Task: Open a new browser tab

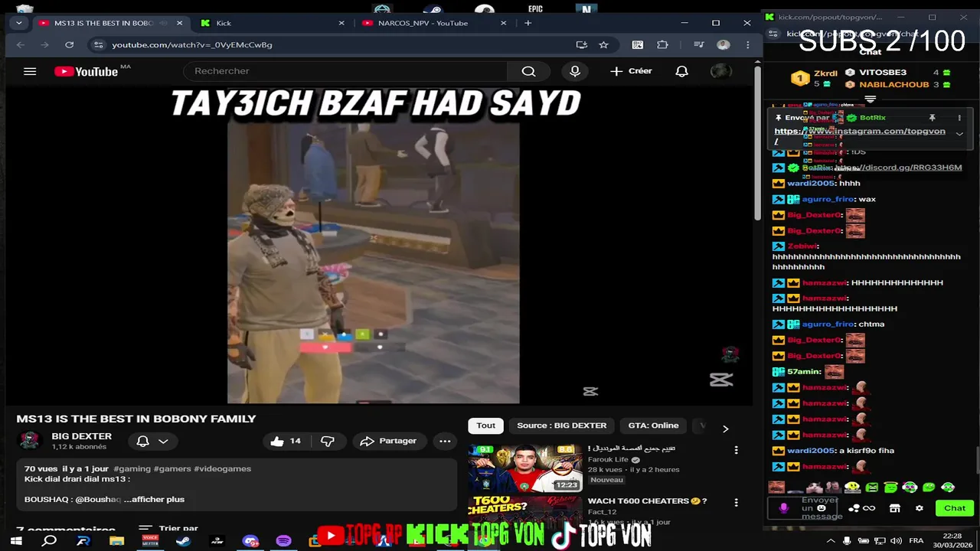Action: pos(528,23)
